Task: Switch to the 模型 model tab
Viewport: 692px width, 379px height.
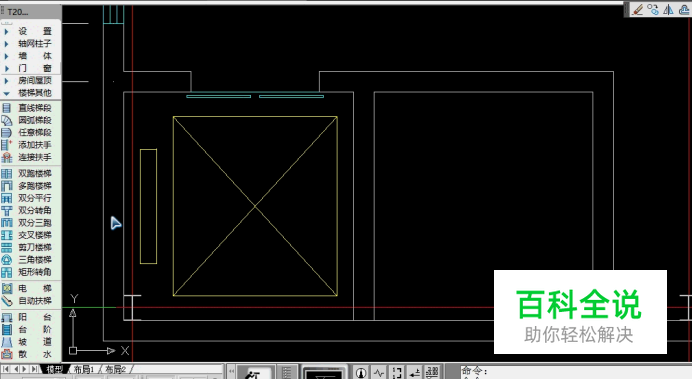Action: [55, 369]
